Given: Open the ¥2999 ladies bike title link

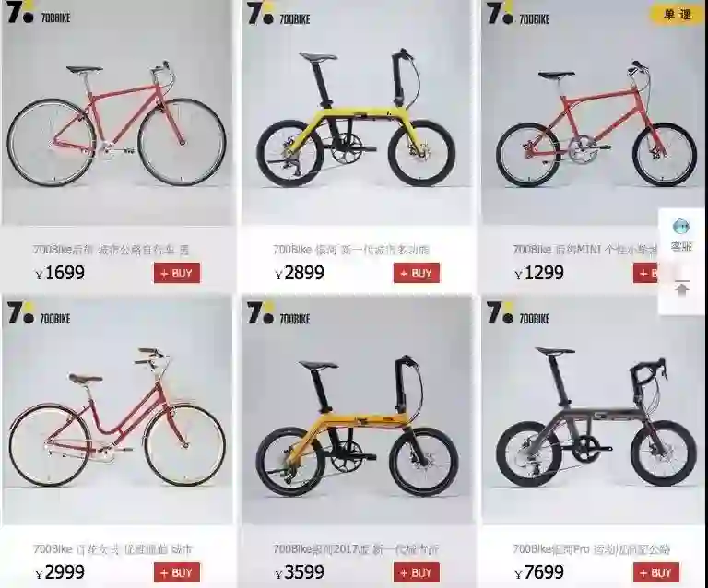Looking at the screenshot, I should tap(112, 549).
